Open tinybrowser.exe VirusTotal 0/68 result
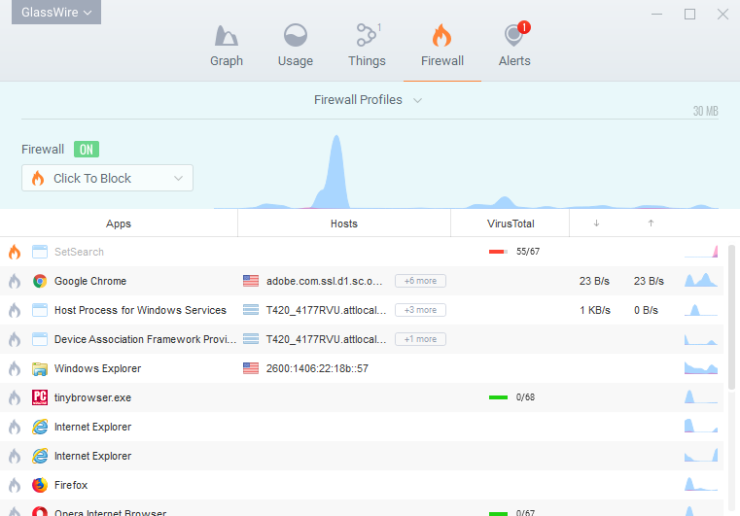Viewport: 740px width, 516px height. [512, 398]
